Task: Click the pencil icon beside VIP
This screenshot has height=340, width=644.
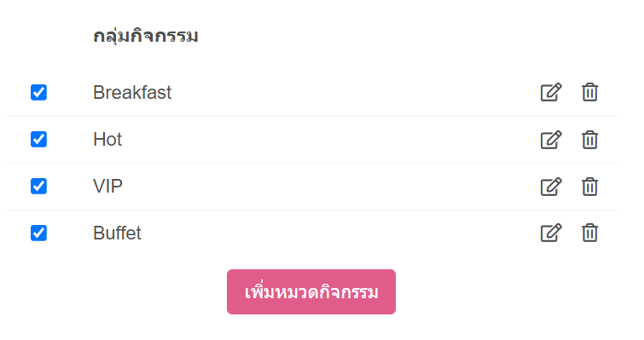Action: (551, 187)
